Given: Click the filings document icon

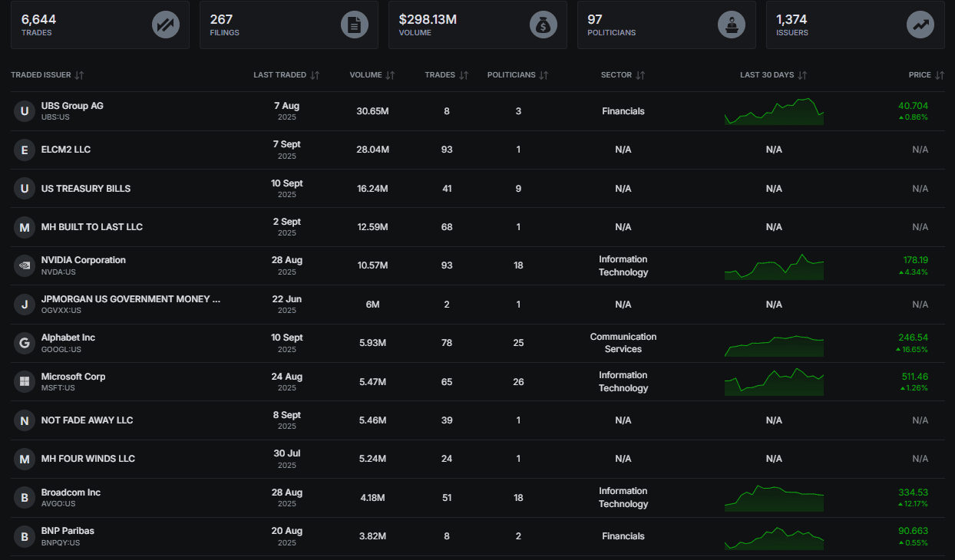Looking at the screenshot, I should pos(354,25).
